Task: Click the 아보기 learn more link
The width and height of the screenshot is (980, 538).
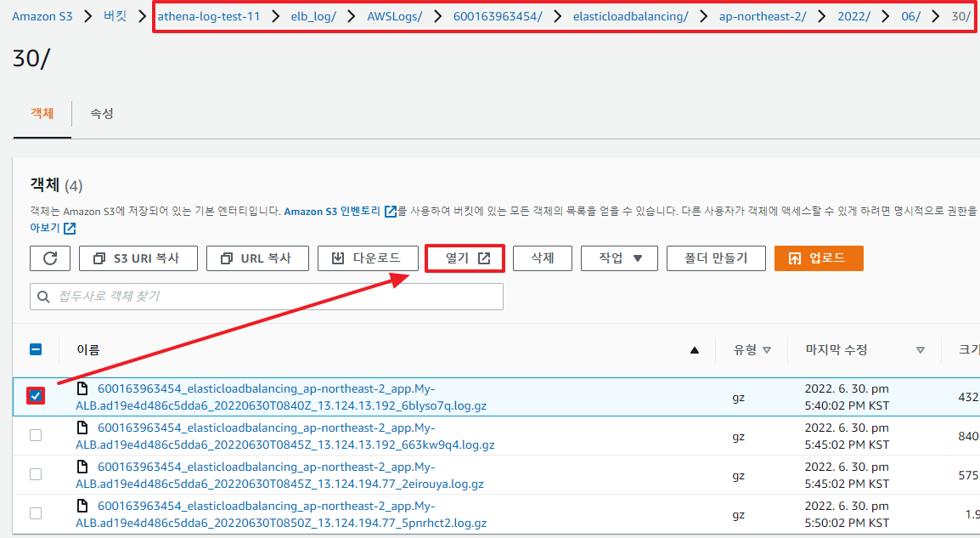Action: [53, 228]
